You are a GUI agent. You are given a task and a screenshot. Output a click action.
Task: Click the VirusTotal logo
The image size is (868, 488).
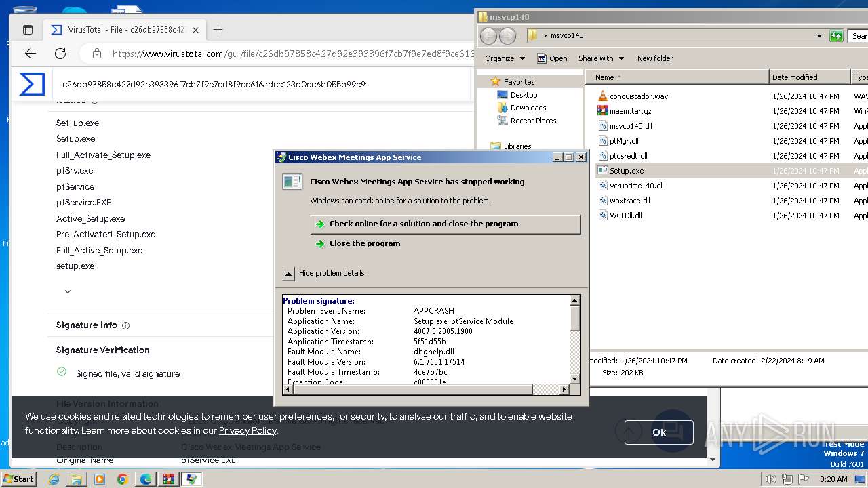point(32,84)
